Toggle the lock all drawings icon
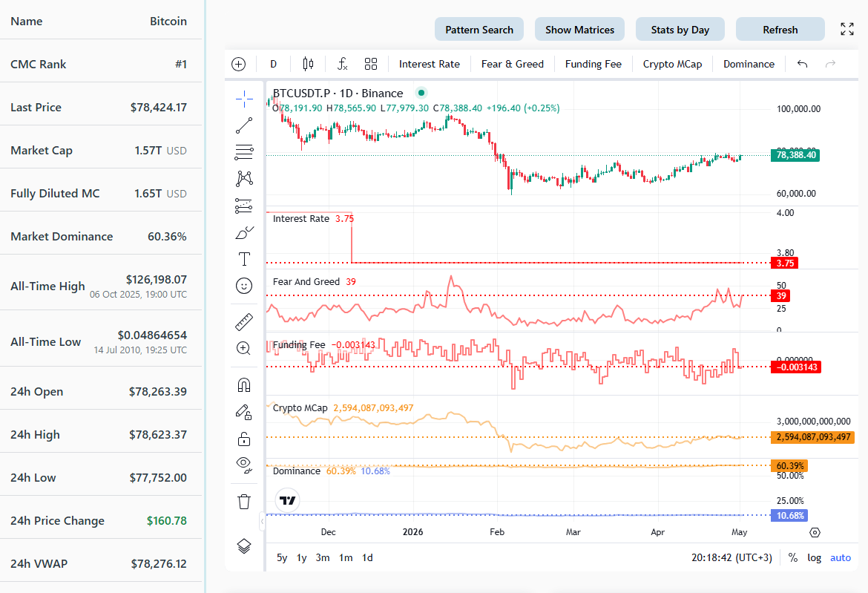Image resolution: width=868 pixels, height=593 pixels. tap(244, 439)
